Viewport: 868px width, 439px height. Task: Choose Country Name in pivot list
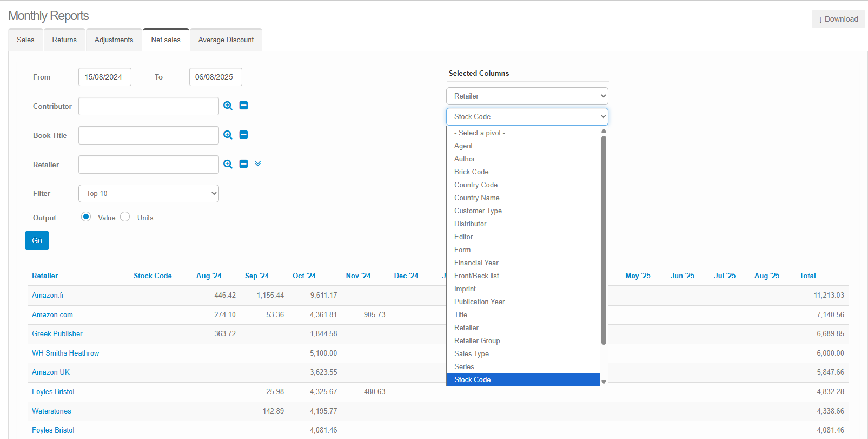tap(523, 198)
